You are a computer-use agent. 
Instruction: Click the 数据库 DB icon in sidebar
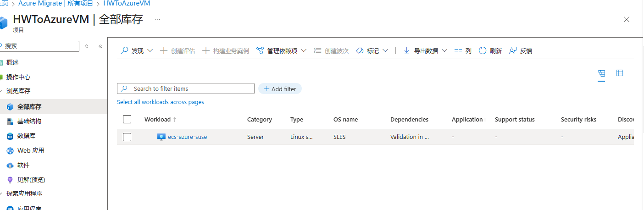pos(10,136)
